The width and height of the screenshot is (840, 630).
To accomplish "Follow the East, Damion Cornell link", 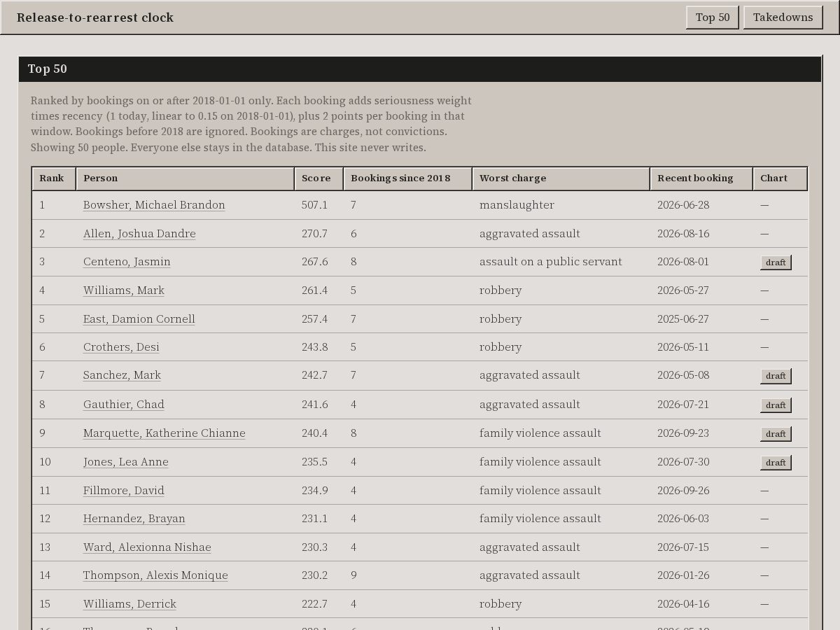I will click(x=139, y=319).
